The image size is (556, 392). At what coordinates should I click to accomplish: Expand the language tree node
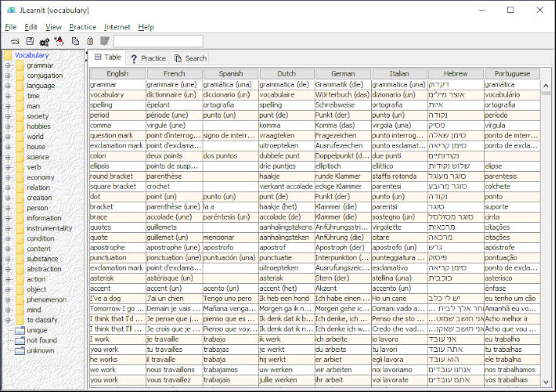point(8,86)
